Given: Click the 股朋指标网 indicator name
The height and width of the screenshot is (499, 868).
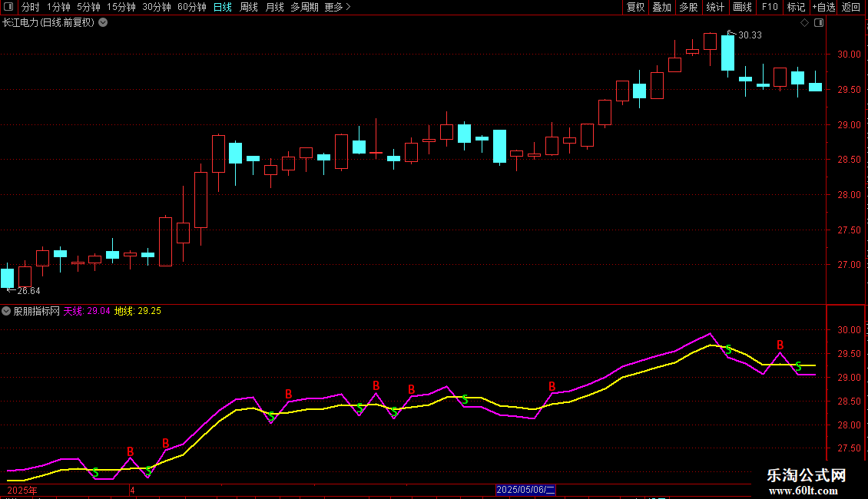Looking at the screenshot, I should click(x=37, y=311).
